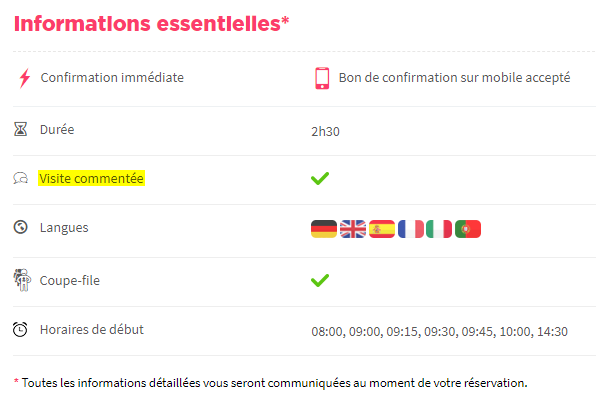
Task: Click the pink lightning bolt icon
Action: 25,78
